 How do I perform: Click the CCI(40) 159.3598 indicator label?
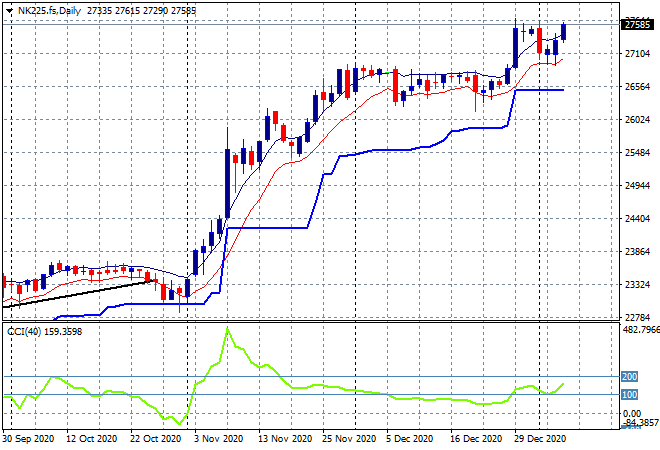tap(45, 332)
